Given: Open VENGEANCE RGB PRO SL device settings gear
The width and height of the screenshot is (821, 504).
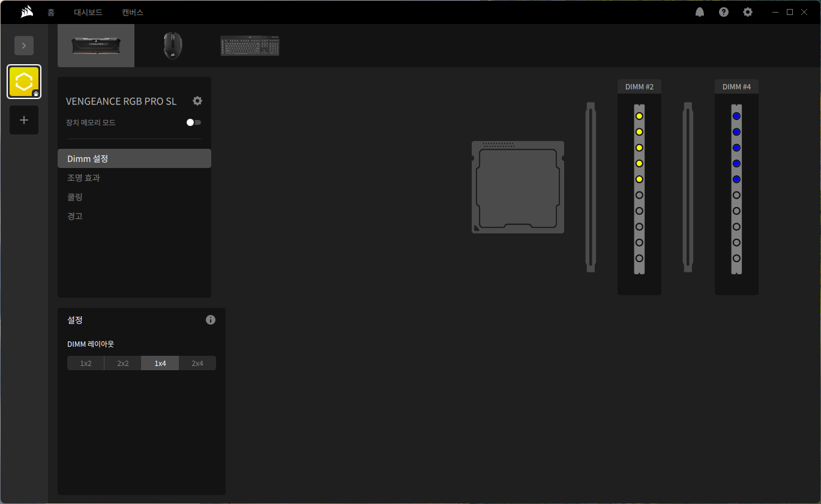Looking at the screenshot, I should [197, 101].
